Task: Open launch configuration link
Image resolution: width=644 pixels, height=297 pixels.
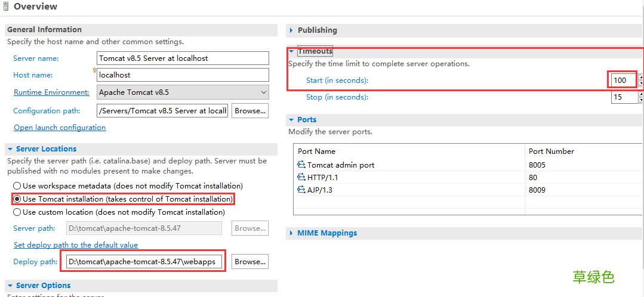Action: tap(60, 128)
